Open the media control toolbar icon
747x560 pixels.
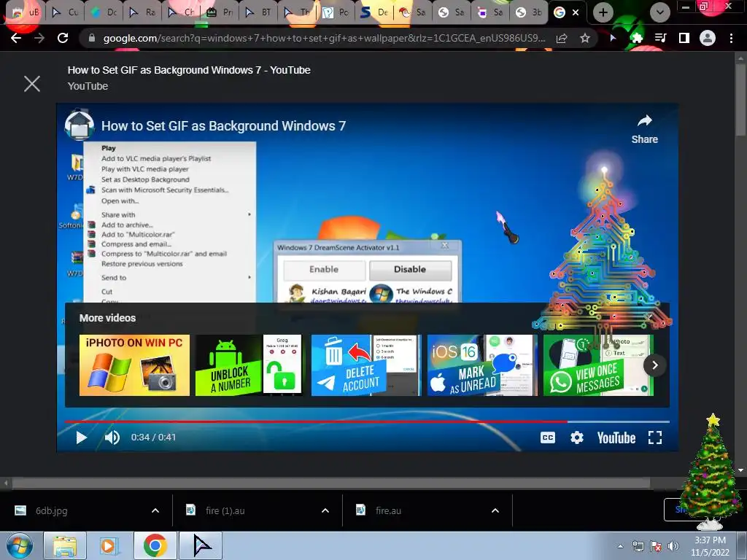pos(660,38)
